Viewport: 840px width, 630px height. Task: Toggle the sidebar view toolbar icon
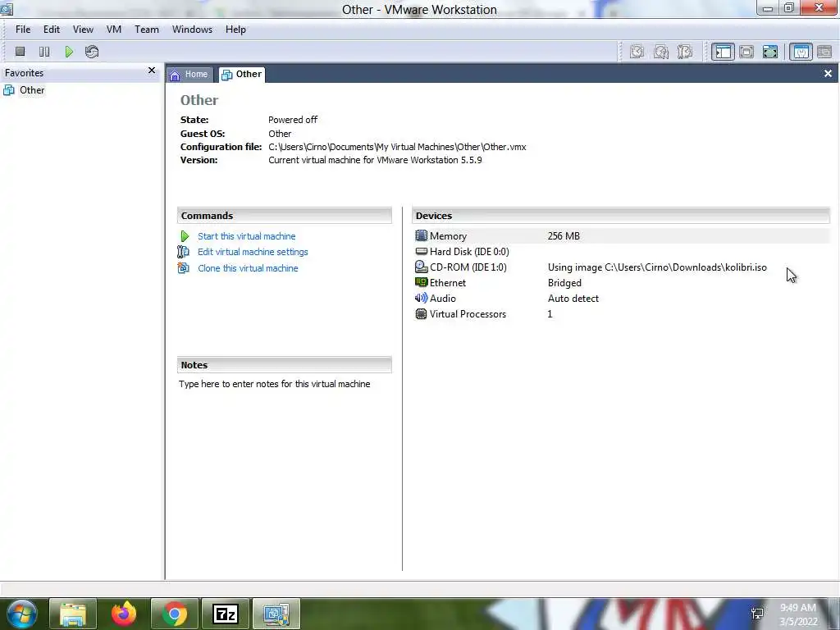tap(723, 52)
